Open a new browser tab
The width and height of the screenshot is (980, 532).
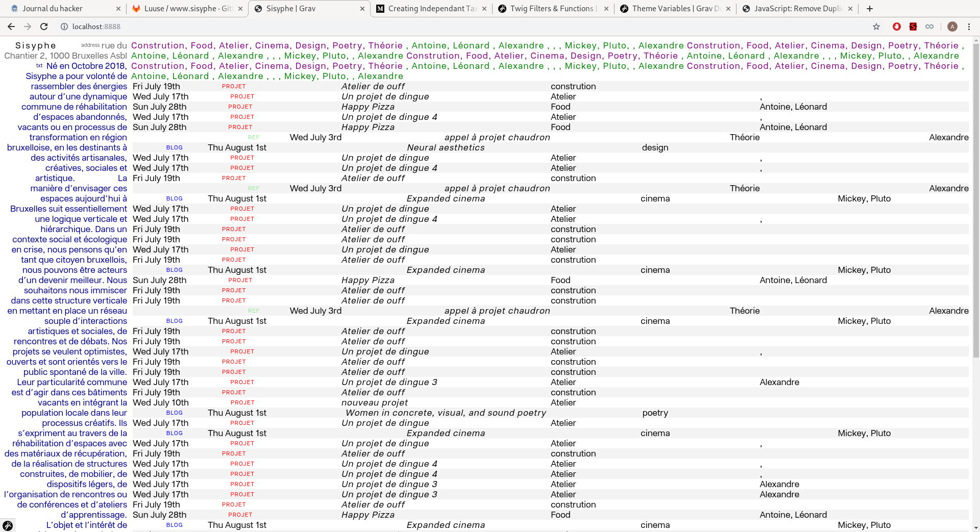tap(870, 9)
